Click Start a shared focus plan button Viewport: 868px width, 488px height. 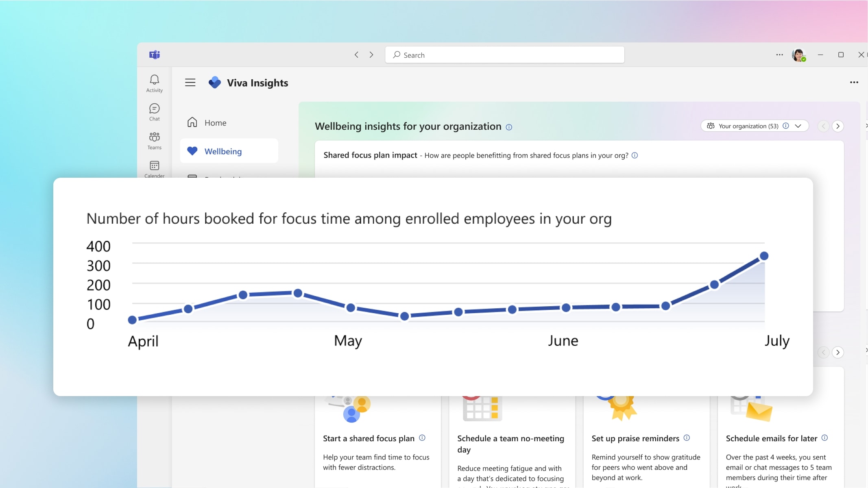point(369,438)
